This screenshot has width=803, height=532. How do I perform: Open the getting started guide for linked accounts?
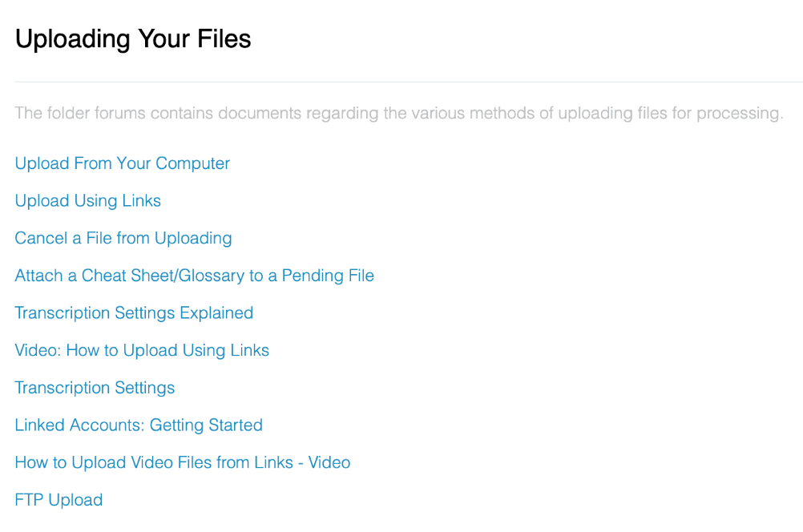(139, 425)
